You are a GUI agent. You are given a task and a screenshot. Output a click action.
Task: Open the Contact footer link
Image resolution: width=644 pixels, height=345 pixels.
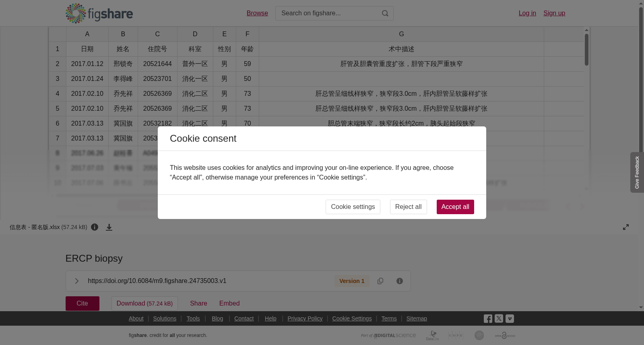pos(244,318)
